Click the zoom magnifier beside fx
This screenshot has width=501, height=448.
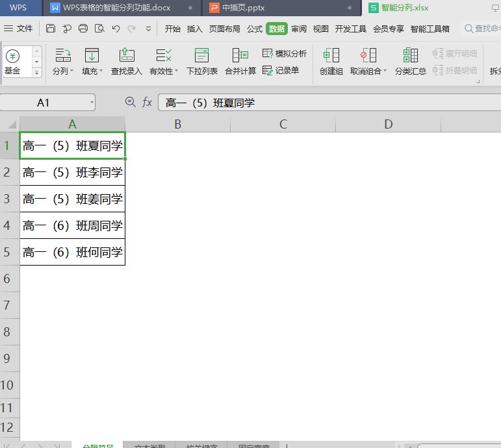130,102
